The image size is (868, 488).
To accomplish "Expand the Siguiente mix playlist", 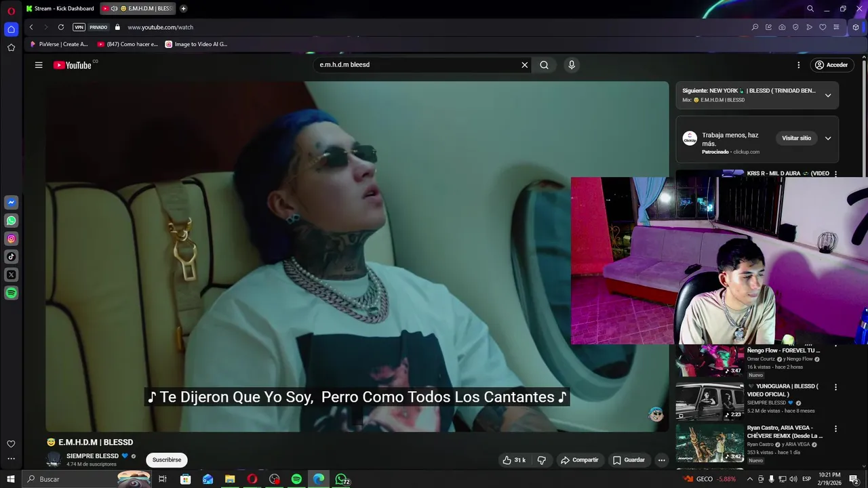I will [x=828, y=96].
